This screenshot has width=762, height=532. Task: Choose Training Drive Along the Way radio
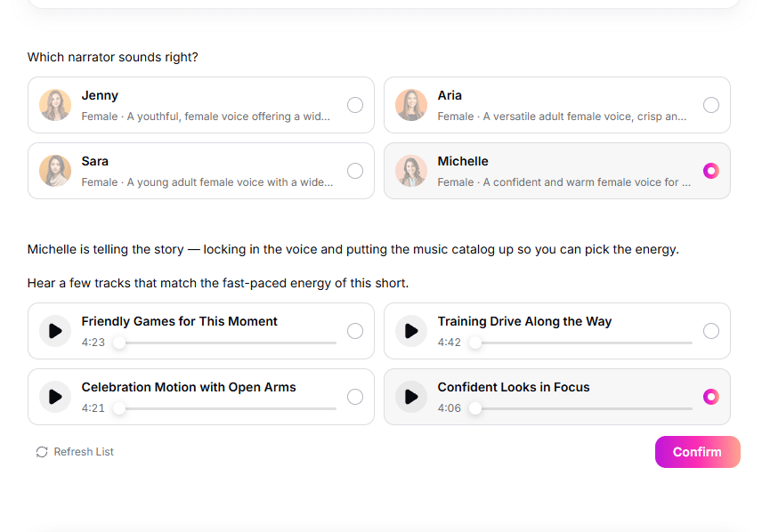[711, 331]
